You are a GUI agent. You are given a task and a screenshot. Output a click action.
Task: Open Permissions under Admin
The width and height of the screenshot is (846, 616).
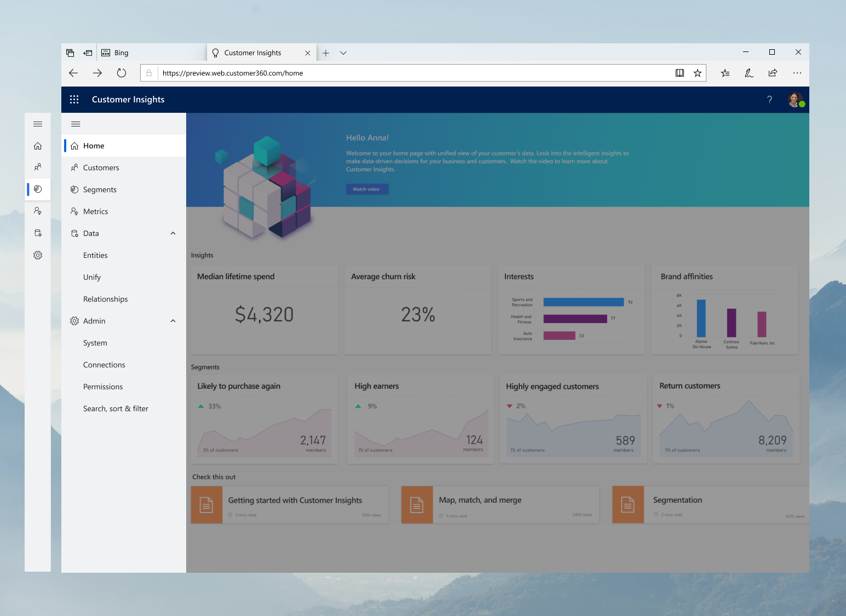tap(124, 387)
